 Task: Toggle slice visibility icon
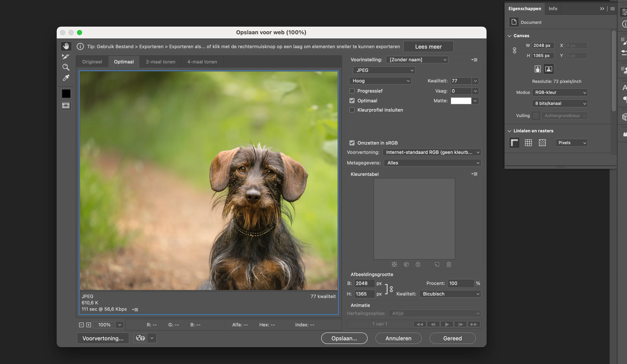click(x=66, y=106)
